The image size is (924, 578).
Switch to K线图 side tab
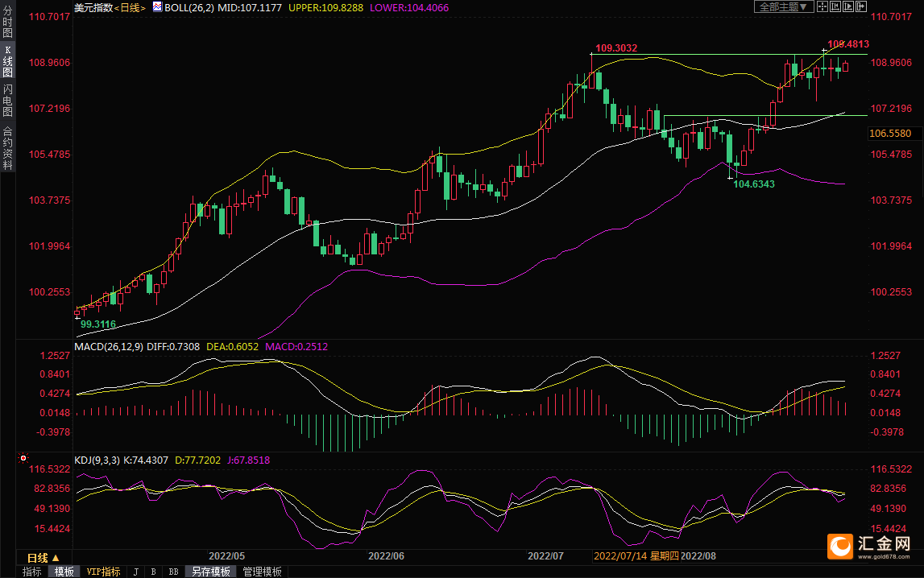coord(8,61)
